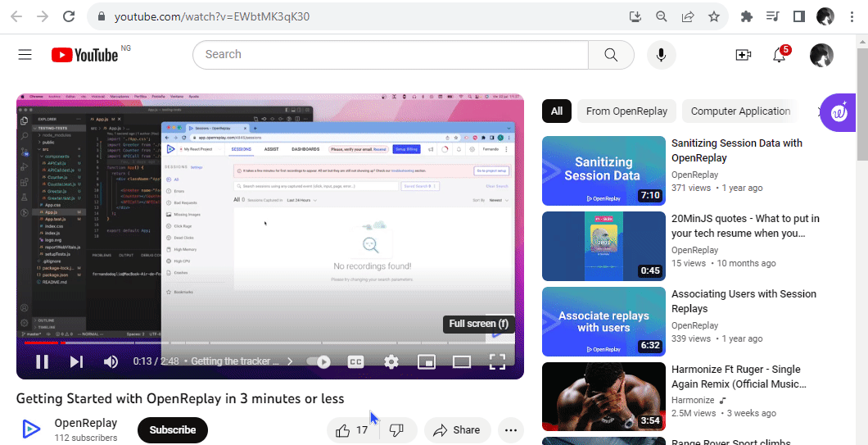Reload the YouTube page
The image size is (868, 445).
click(x=69, y=16)
